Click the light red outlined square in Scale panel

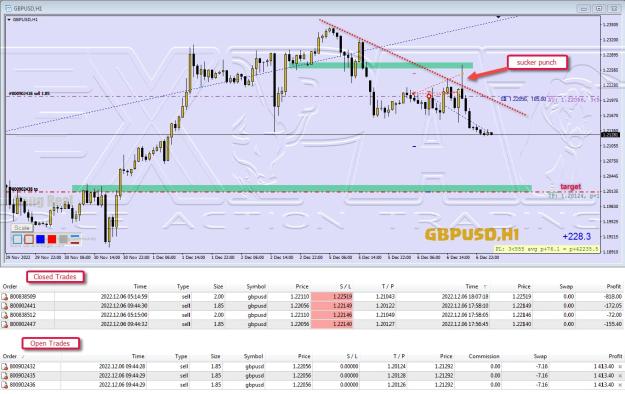point(29,239)
